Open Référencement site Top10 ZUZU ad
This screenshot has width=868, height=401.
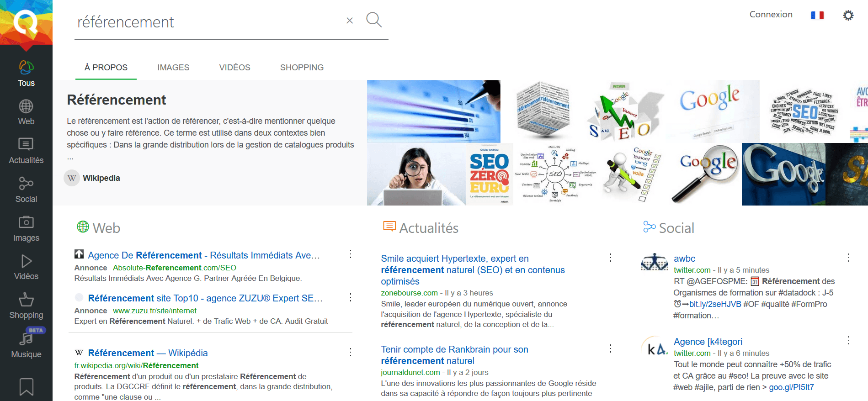point(205,298)
